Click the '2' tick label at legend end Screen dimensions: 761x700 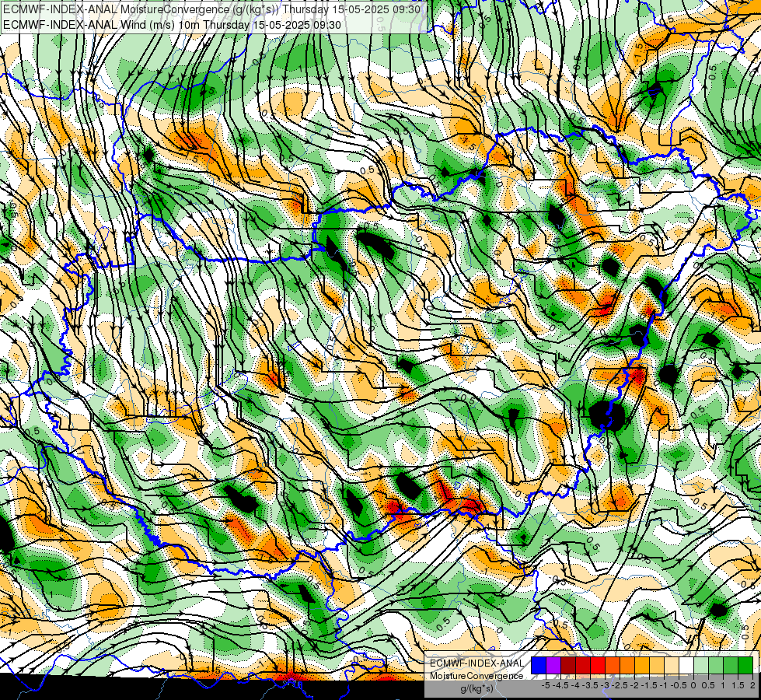(x=752, y=685)
